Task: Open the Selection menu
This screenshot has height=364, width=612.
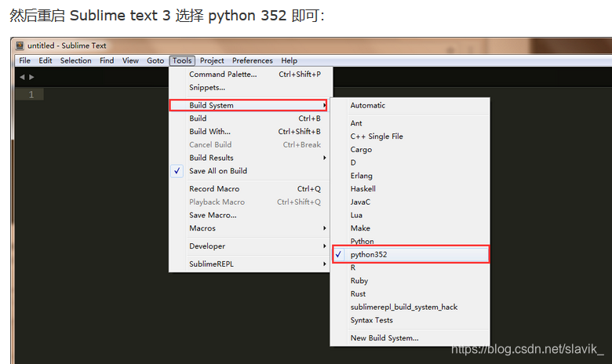Action: [76, 60]
